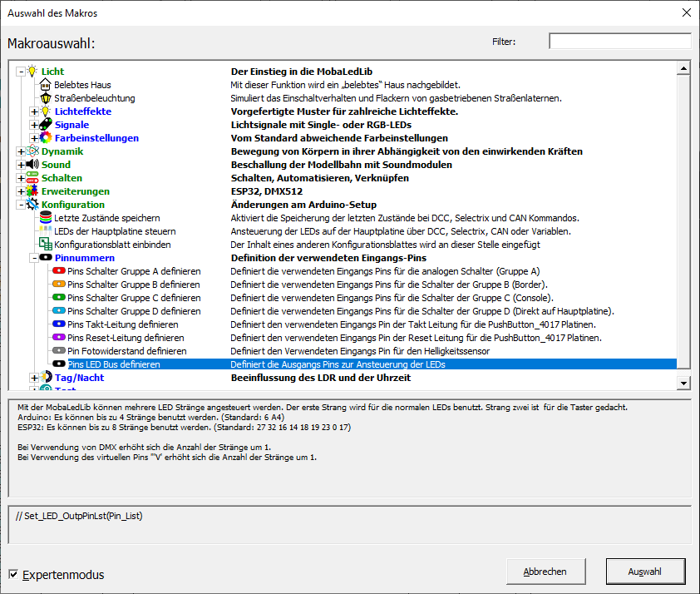The image size is (700, 594).
Task: Click the sheet icon for Konfigurationsblatt einbinden
Action: (x=46, y=245)
